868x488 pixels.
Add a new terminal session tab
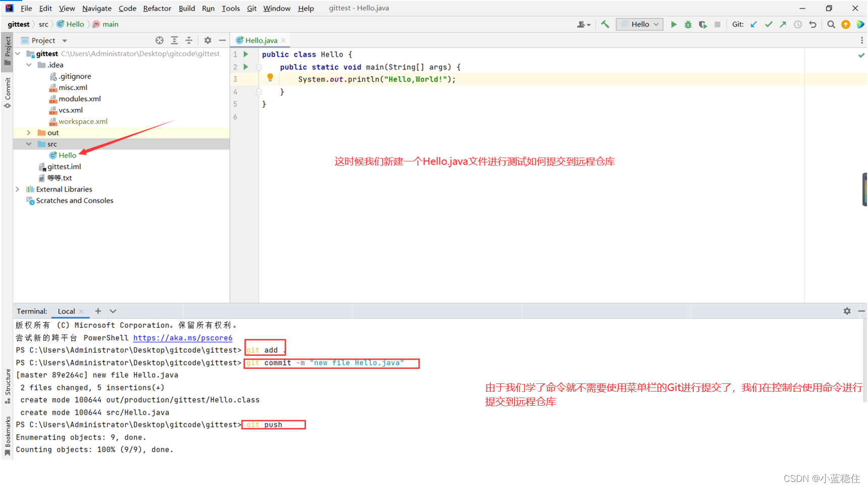coord(98,311)
